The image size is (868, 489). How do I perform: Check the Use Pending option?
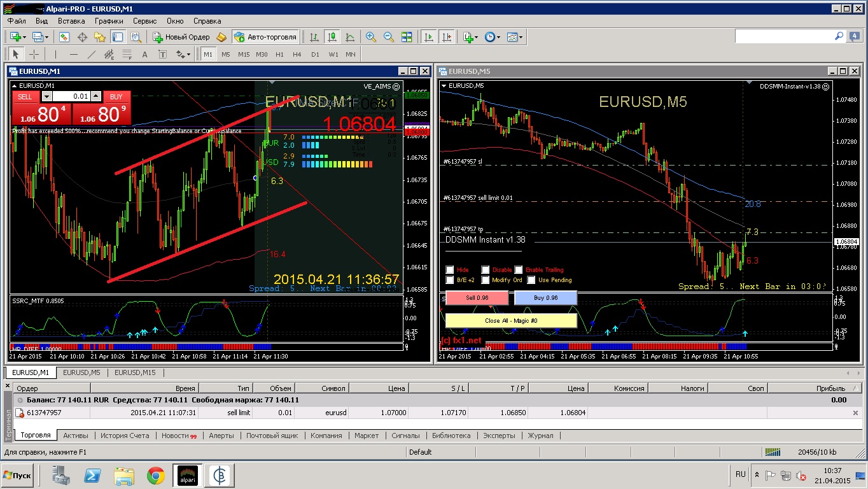(x=531, y=280)
